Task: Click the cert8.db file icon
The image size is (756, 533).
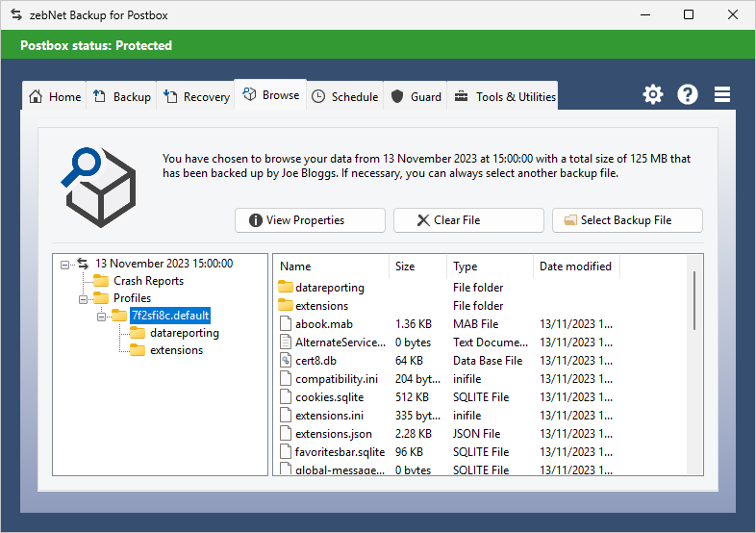Action: coord(285,361)
